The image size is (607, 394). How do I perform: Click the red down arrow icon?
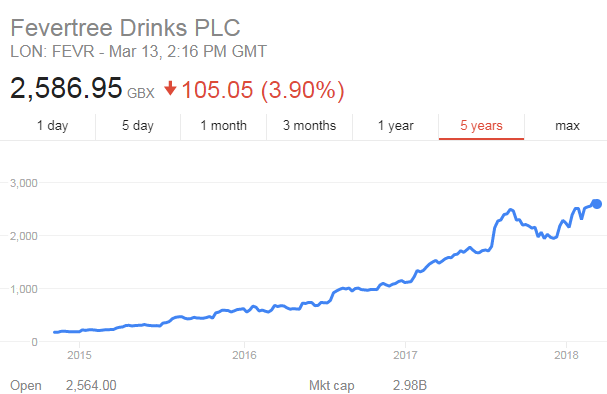170,89
